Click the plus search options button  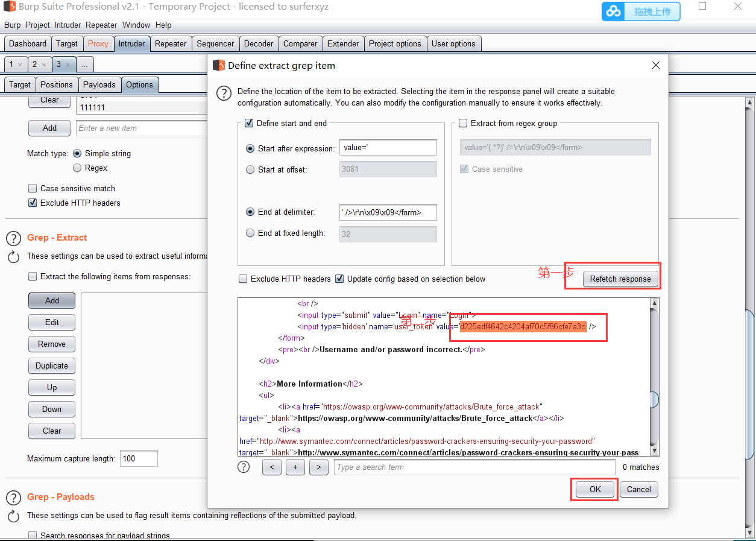click(x=295, y=467)
